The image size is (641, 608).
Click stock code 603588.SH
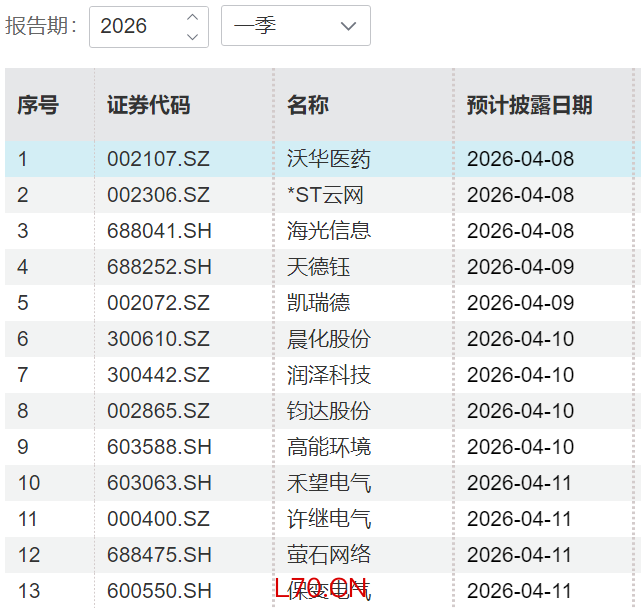[159, 447]
